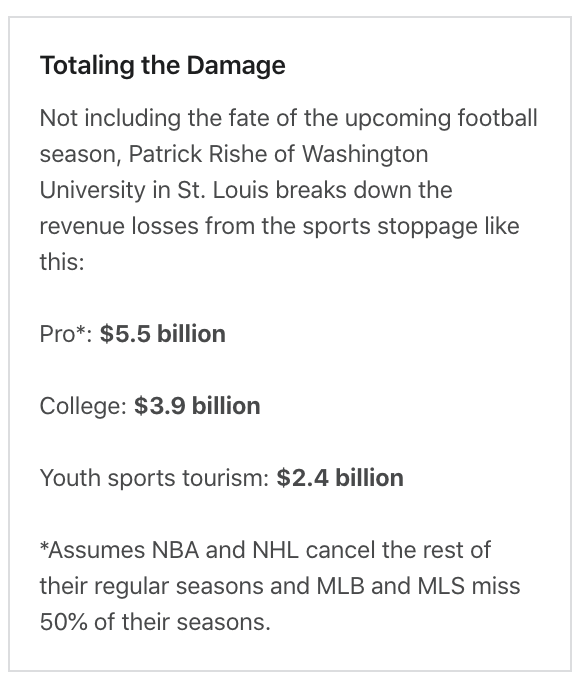Image resolution: width=582 pixels, height=684 pixels.
Task: Click the 'Pro*:' label
Action: point(66,334)
